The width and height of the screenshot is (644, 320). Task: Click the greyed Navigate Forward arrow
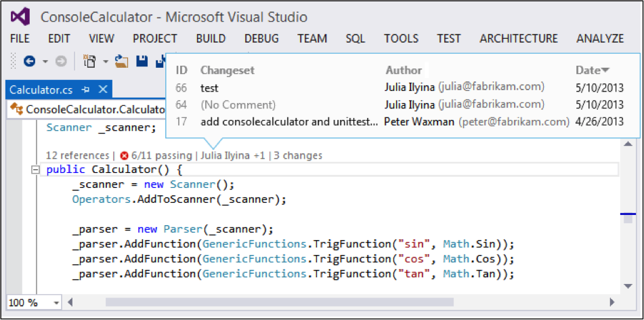pos(61,62)
